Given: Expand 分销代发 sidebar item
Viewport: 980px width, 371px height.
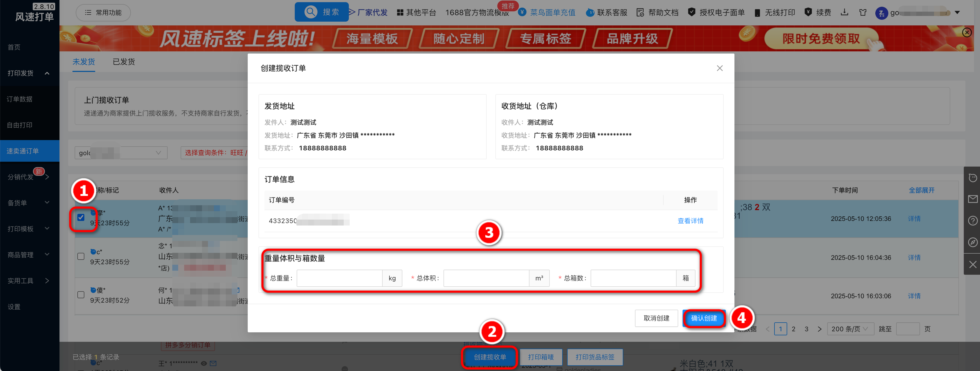Looking at the screenshot, I should pyautogui.click(x=29, y=177).
